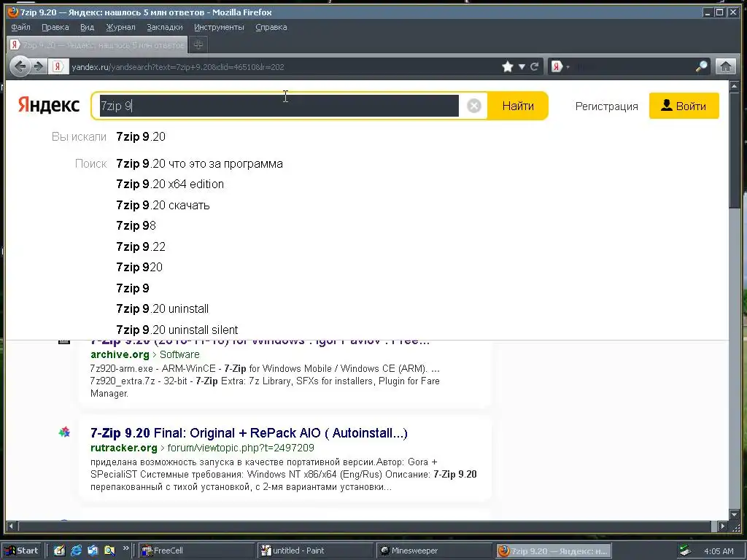747x560 pixels.
Task: Open the Справка menu
Action: [271, 27]
